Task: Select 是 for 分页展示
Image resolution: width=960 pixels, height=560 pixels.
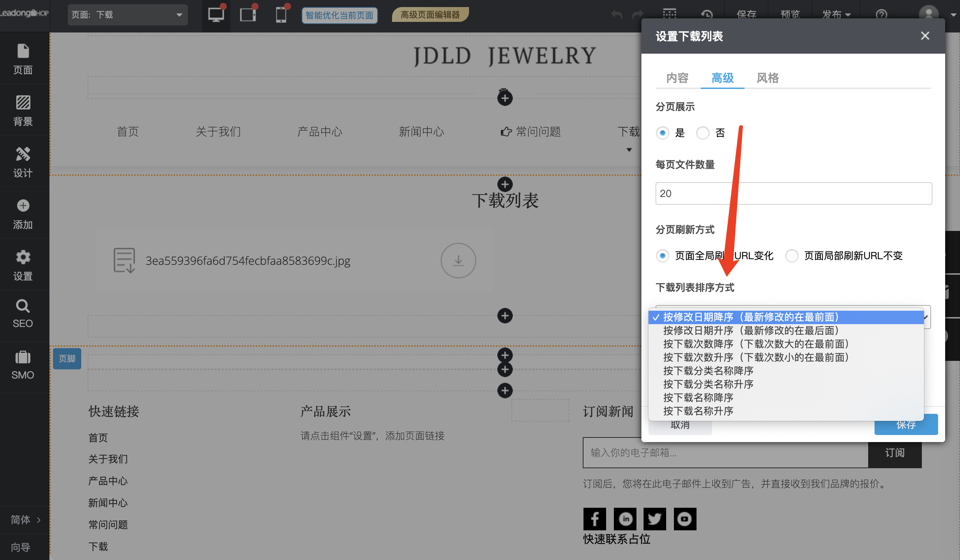Action: coord(663,133)
